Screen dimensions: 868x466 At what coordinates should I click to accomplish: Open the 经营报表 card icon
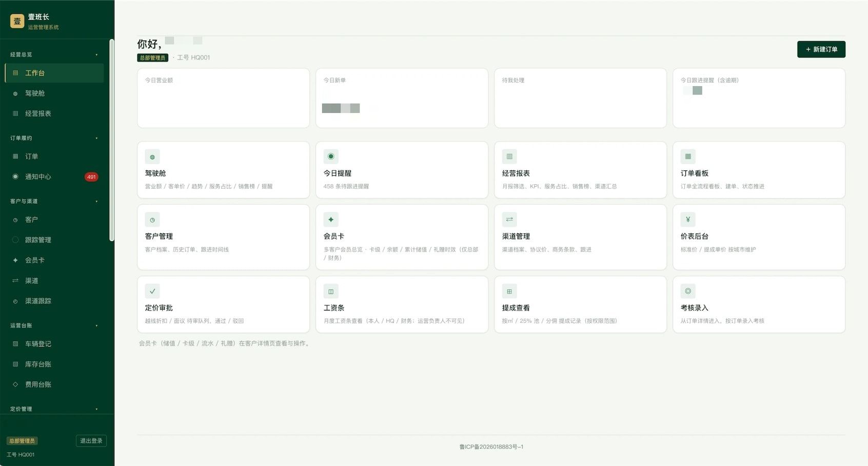[x=509, y=157]
